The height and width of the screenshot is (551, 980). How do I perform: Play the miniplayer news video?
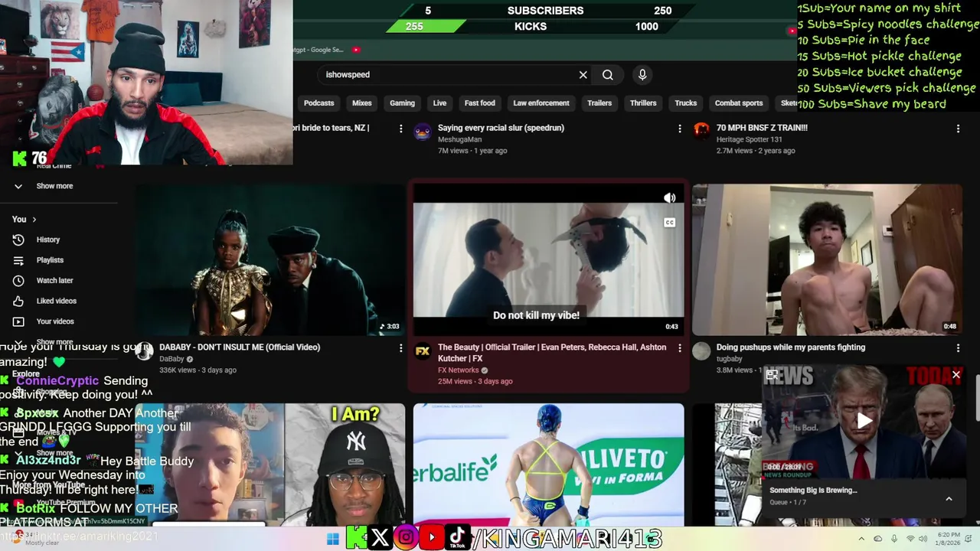(864, 420)
